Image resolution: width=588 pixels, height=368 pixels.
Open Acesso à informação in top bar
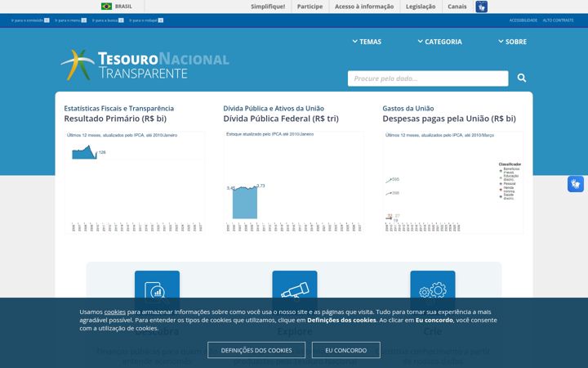point(364,7)
